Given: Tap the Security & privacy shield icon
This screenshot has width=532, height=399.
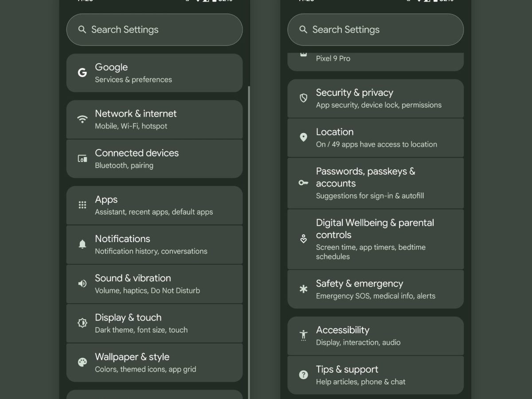Looking at the screenshot, I should 303,98.
